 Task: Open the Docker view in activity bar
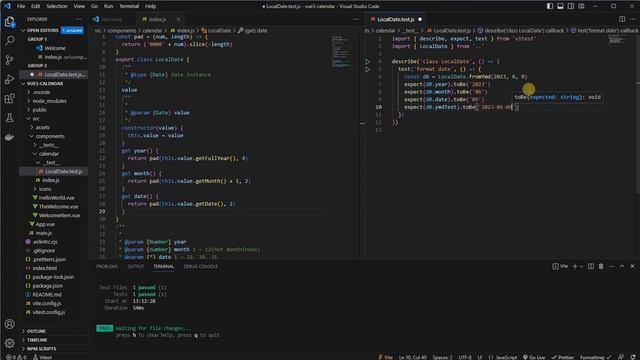(x=9, y=137)
